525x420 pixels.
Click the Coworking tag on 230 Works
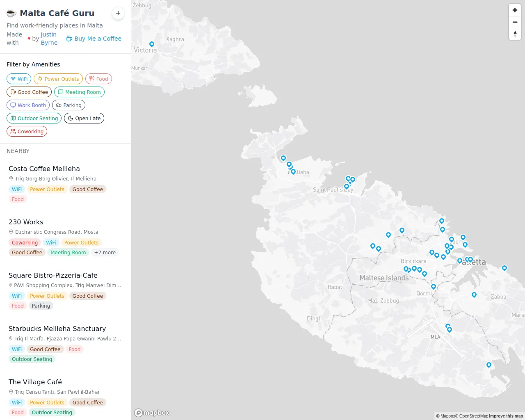pos(25,243)
